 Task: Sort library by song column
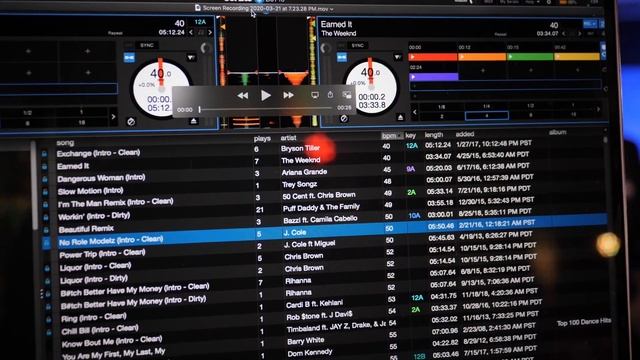65,143
